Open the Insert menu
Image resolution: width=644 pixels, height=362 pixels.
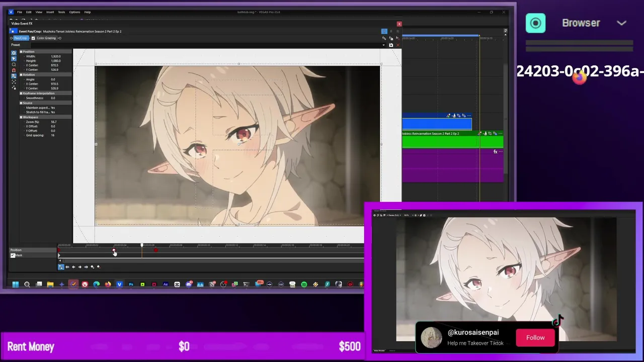pos(50,12)
